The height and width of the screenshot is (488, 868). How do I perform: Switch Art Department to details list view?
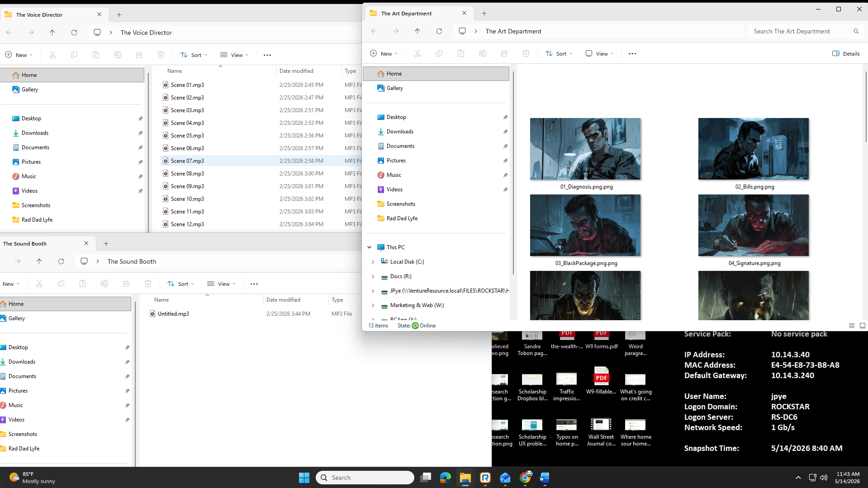[x=851, y=326]
